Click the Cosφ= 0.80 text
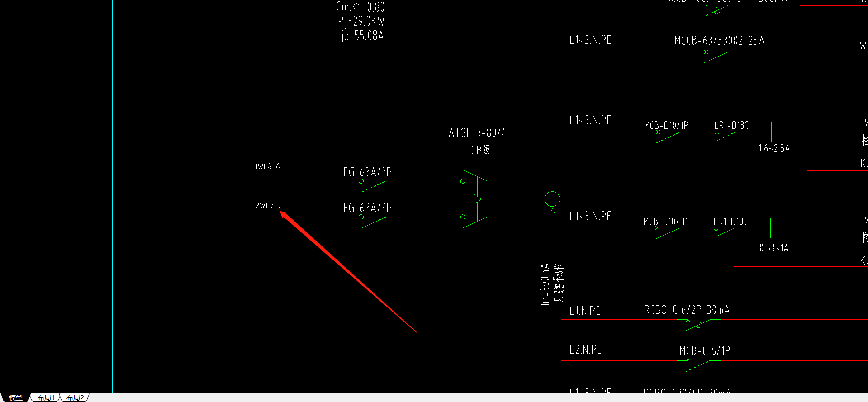 pos(360,7)
